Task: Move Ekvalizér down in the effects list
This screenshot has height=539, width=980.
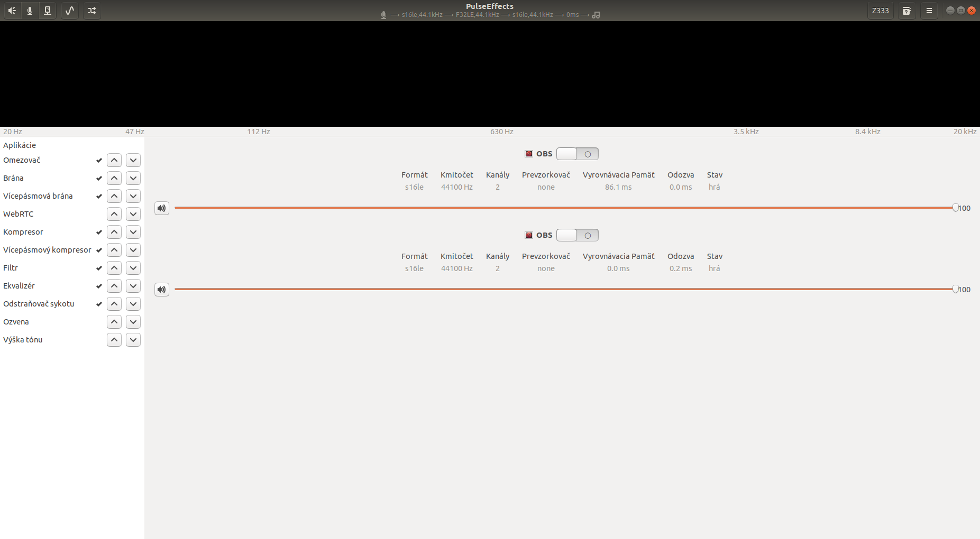Action: [133, 286]
